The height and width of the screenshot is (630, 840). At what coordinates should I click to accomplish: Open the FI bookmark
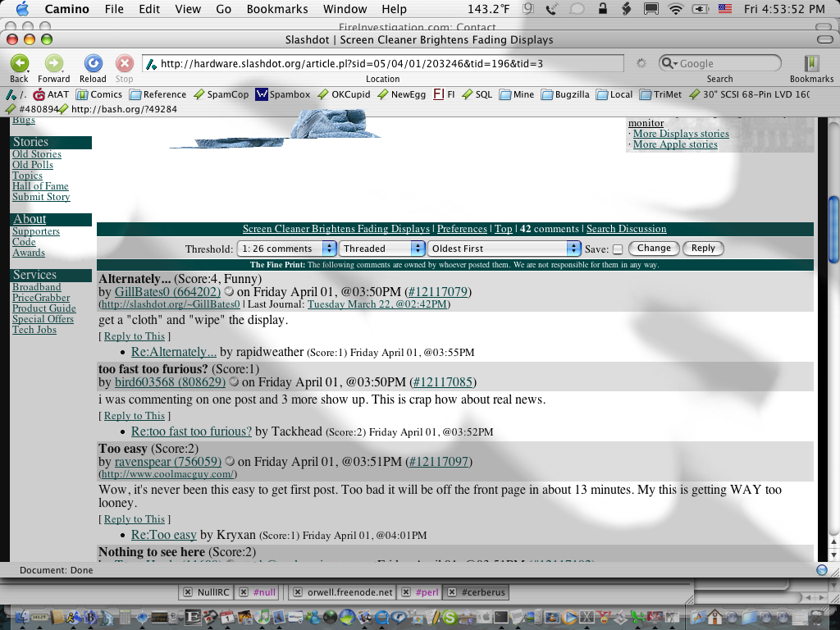[444, 95]
